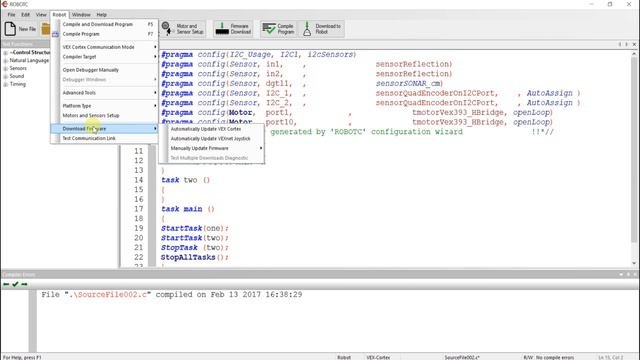Click 'VEX-Cortex' in the status bar
The height and width of the screenshot is (360, 640).
[378, 357]
